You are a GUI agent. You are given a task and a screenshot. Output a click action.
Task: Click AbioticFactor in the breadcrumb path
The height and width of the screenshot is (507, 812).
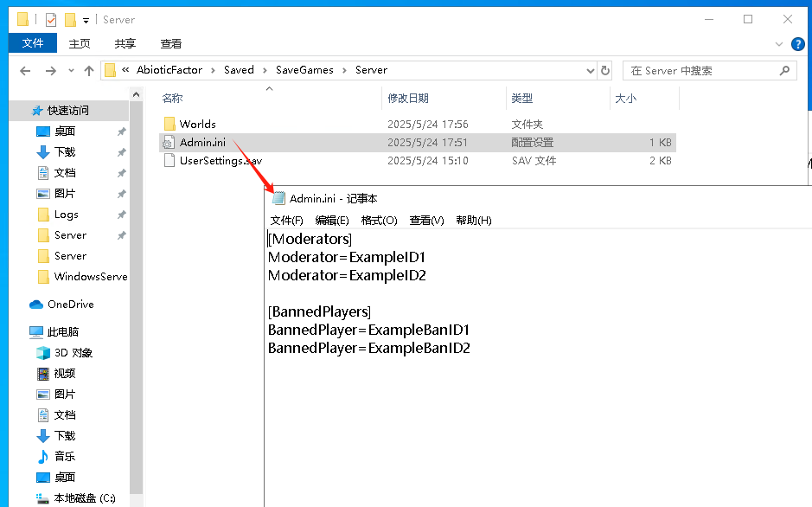pos(169,70)
